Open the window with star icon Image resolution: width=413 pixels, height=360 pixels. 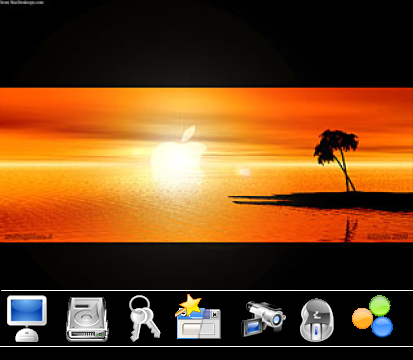click(198, 317)
